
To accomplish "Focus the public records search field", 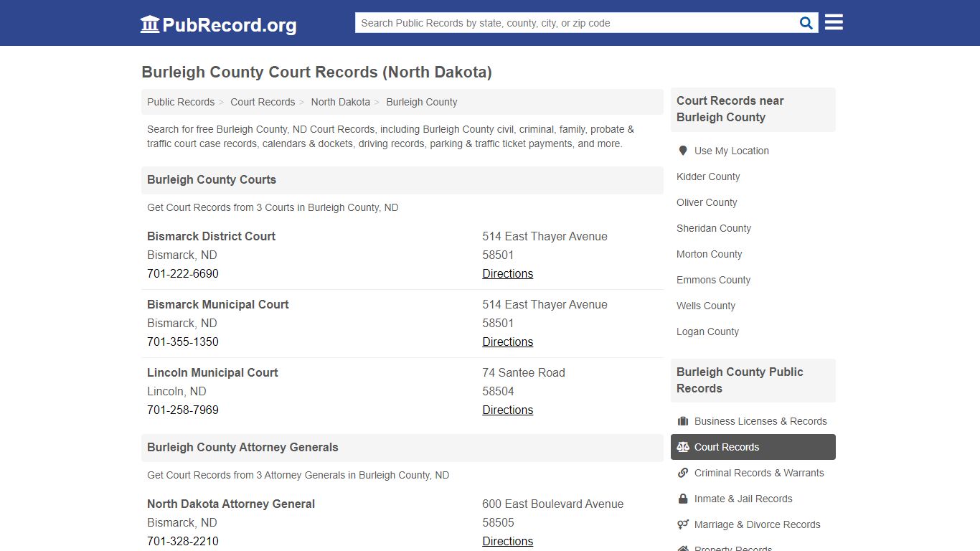I will [576, 23].
